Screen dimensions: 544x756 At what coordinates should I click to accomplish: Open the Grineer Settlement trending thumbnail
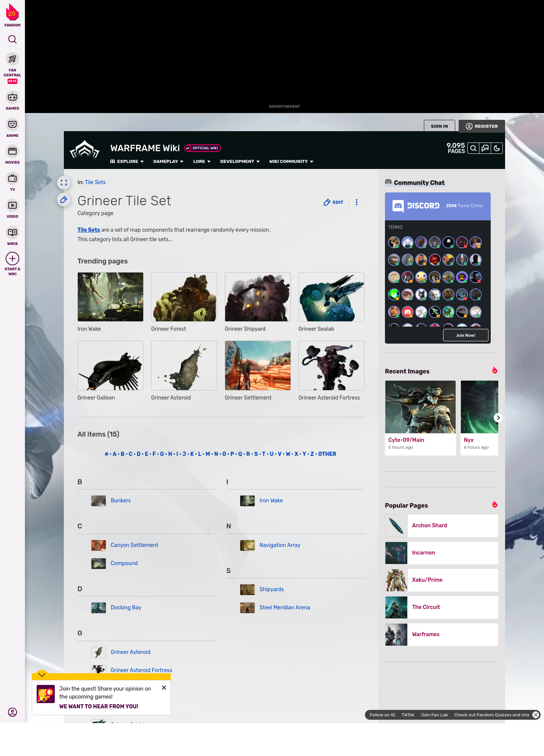[258, 366]
